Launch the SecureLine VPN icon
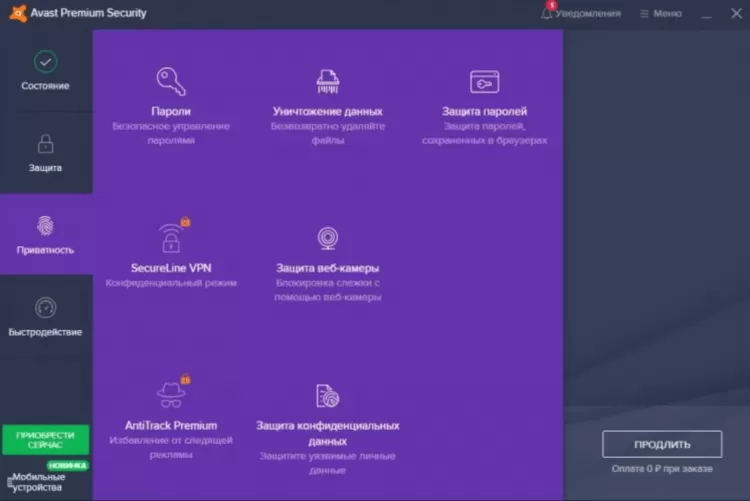This screenshot has height=501, width=750. (x=171, y=238)
